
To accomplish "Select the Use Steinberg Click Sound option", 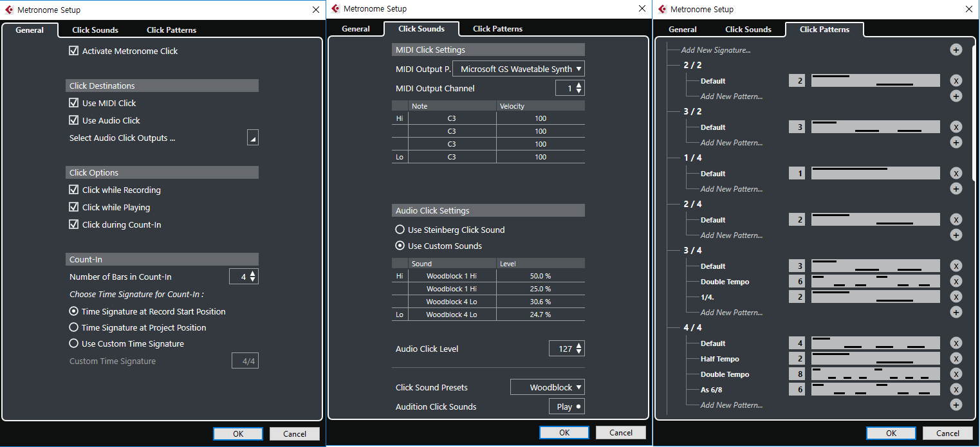I will pos(400,230).
